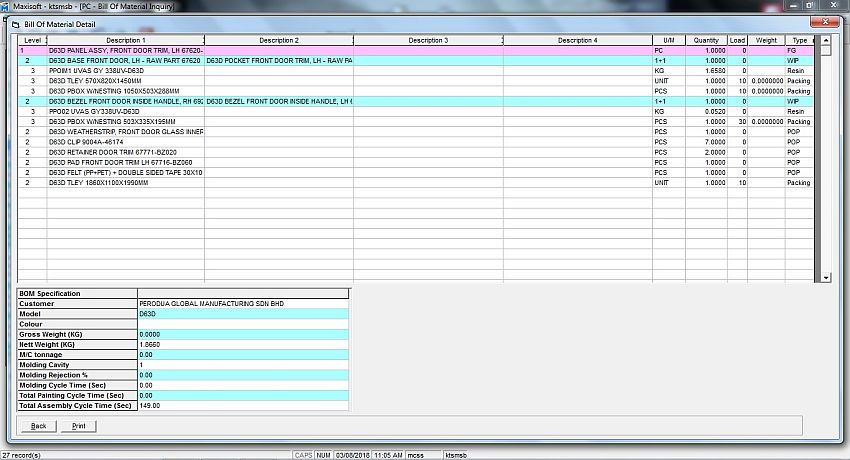This screenshot has width=850, height=460.
Task: Click the Level column header
Action: click(32, 40)
